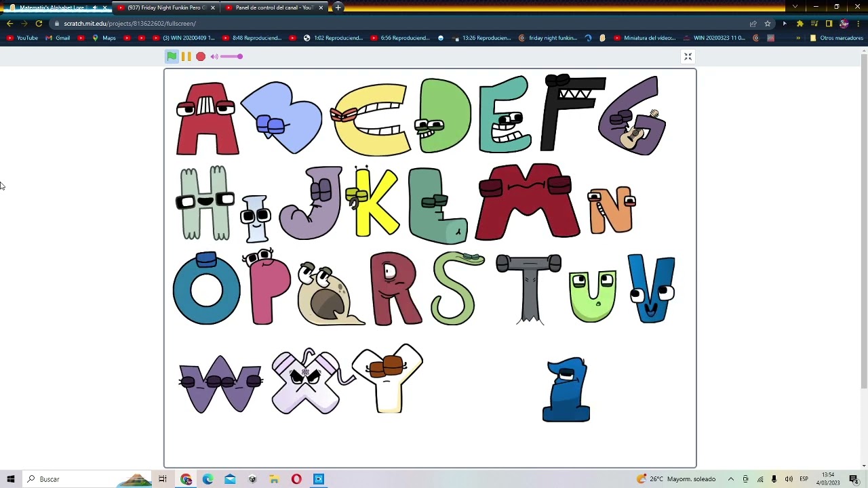Pause the Scratch project
868x488 pixels.
(x=186, y=57)
